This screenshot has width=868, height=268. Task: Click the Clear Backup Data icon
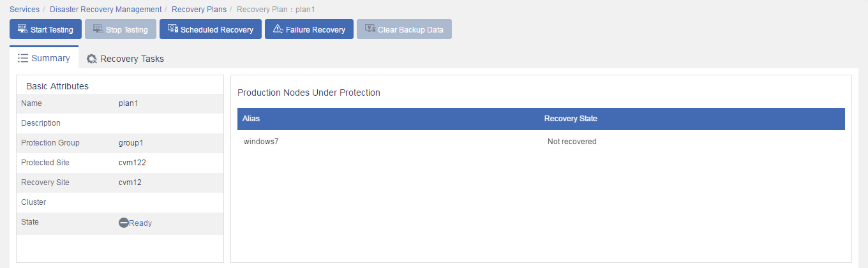tap(370, 29)
